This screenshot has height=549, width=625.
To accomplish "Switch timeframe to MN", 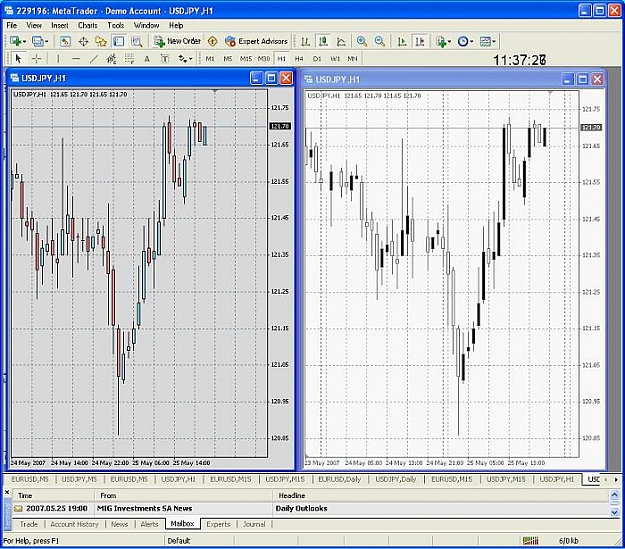I will (x=352, y=59).
